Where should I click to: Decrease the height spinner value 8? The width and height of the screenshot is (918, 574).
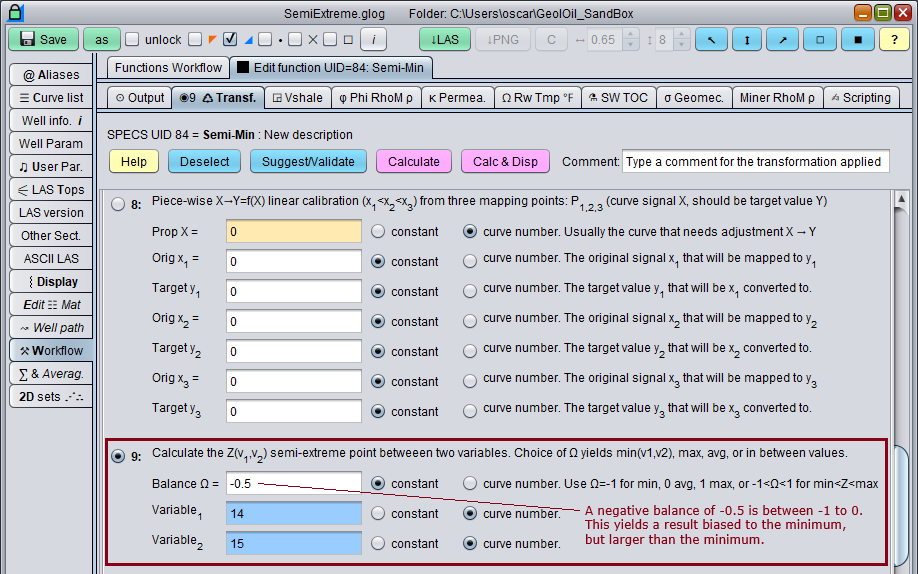(681, 45)
